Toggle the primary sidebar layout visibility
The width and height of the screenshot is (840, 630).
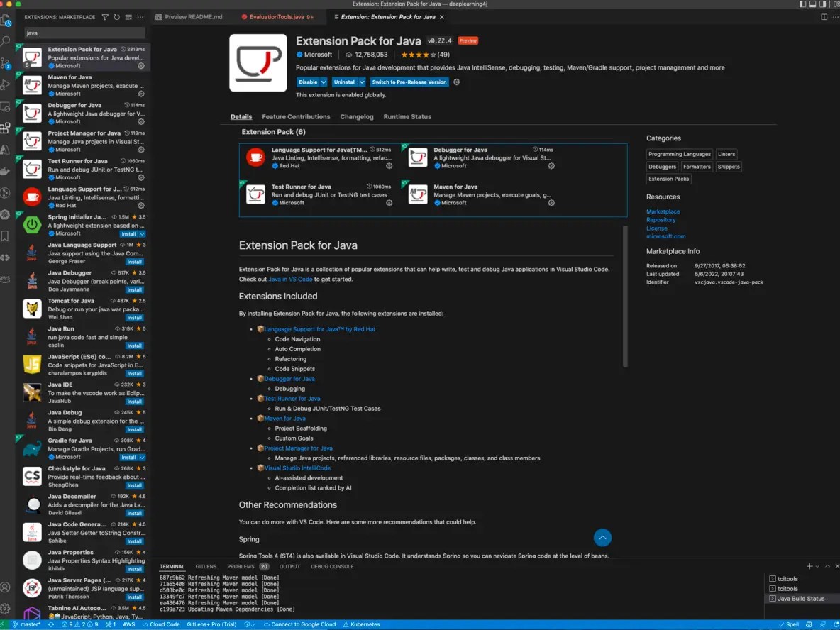(802, 4)
